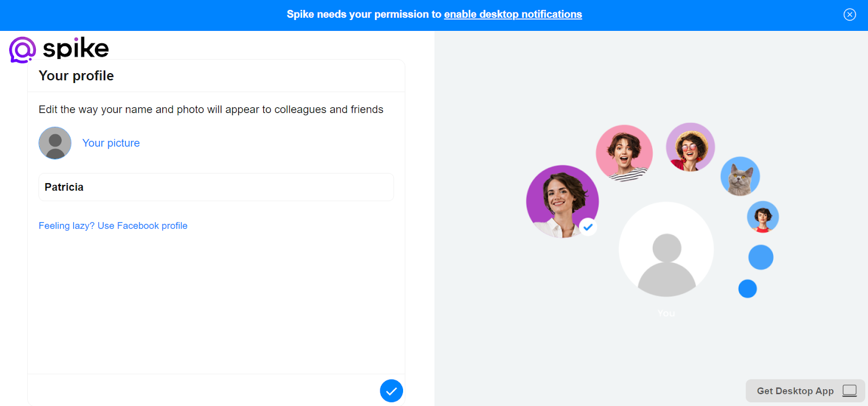Open the enable desktop notifications link

(513, 15)
